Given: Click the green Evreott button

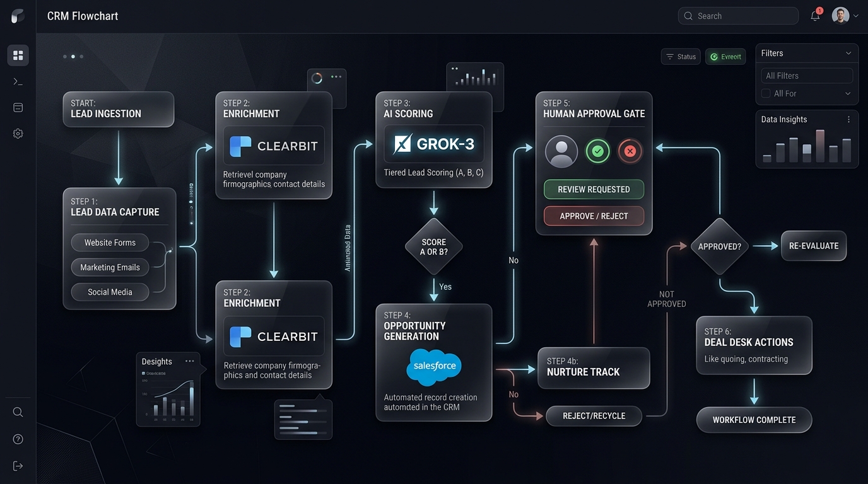Looking at the screenshot, I should click(725, 57).
